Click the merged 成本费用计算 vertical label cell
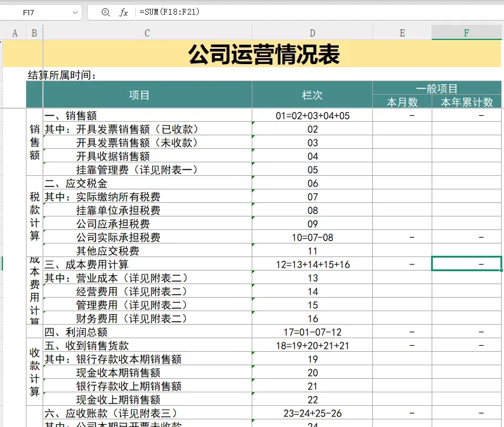This screenshot has height=427, width=504. coord(34,291)
